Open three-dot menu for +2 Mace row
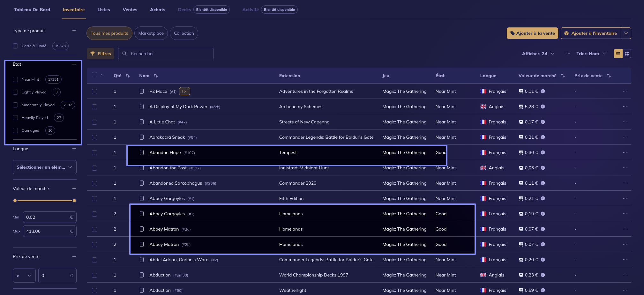 tap(625, 91)
